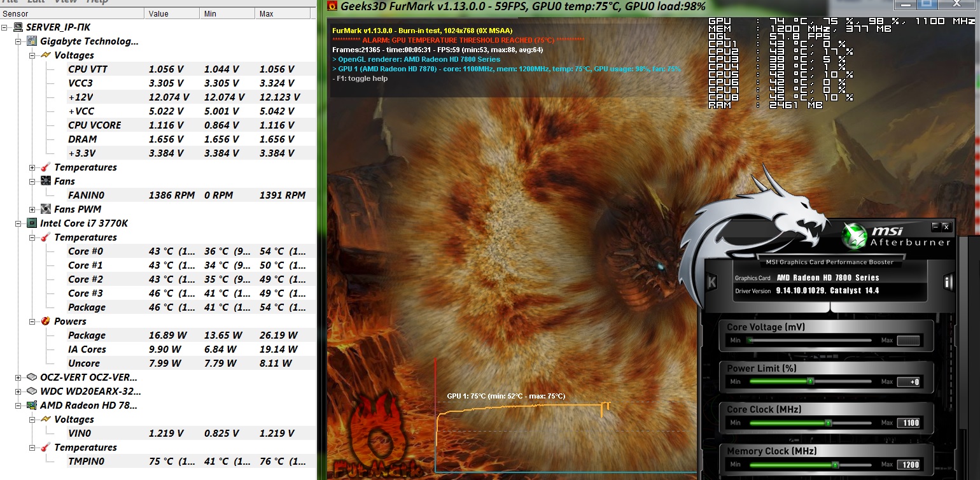Click the Max column header

pyautogui.click(x=284, y=13)
